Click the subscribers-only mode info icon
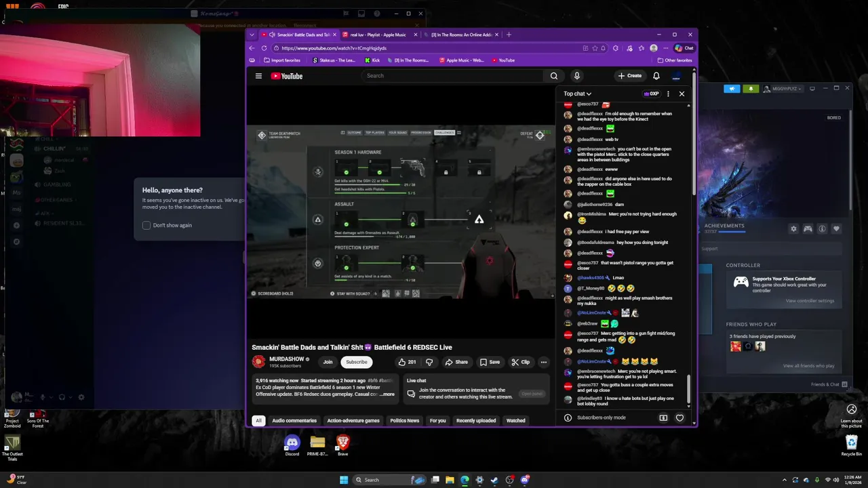868x488 pixels. [568, 418]
